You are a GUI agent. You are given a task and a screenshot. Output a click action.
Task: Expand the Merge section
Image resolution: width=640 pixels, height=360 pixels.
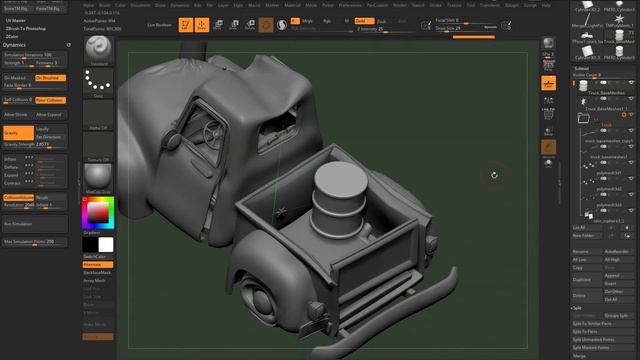[579, 356]
